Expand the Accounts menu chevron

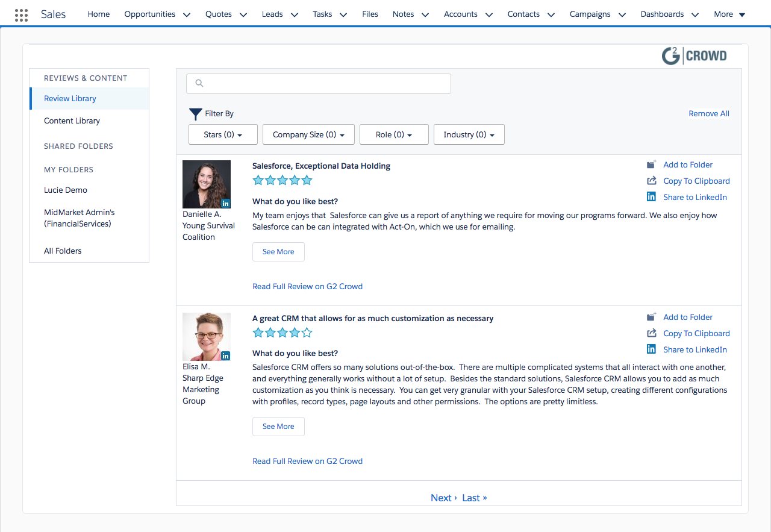(489, 14)
